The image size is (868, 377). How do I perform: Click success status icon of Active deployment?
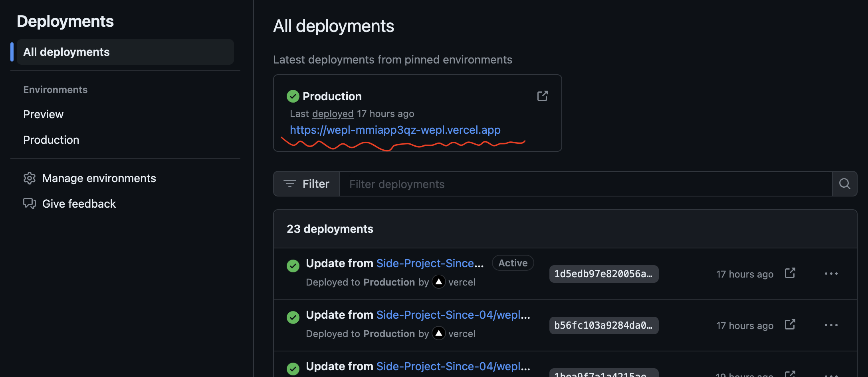coord(293,266)
